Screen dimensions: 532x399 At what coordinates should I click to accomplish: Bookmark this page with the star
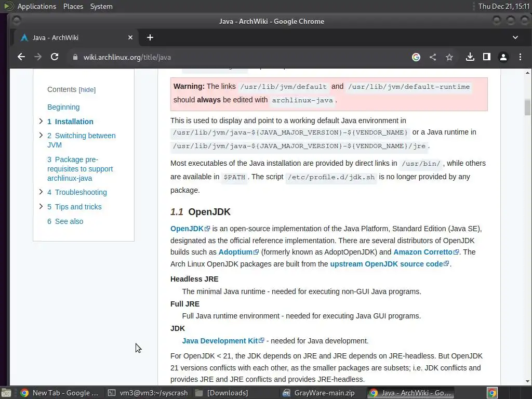449,57
